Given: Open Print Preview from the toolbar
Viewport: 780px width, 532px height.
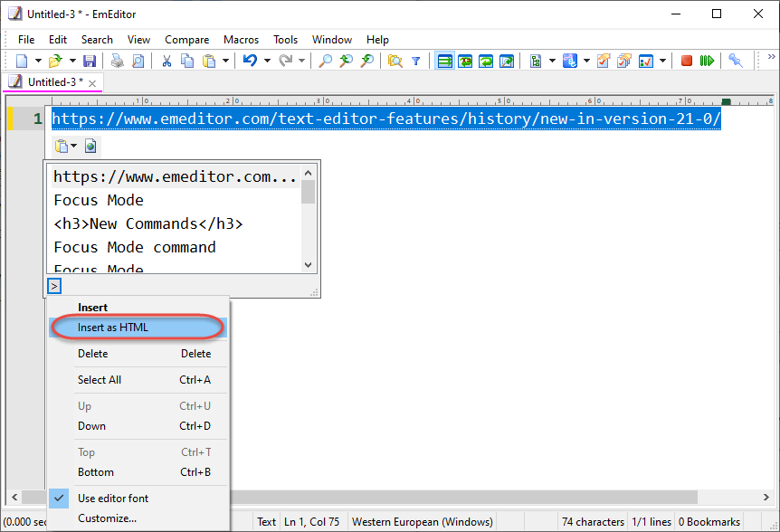Looking at the screenshot, I should click(x=138, y=61).
